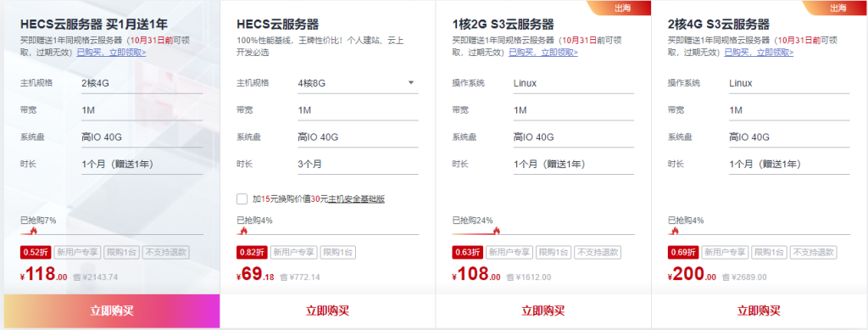Click the price ¥118.00
The image size is (868, 330).
point(44,274)
